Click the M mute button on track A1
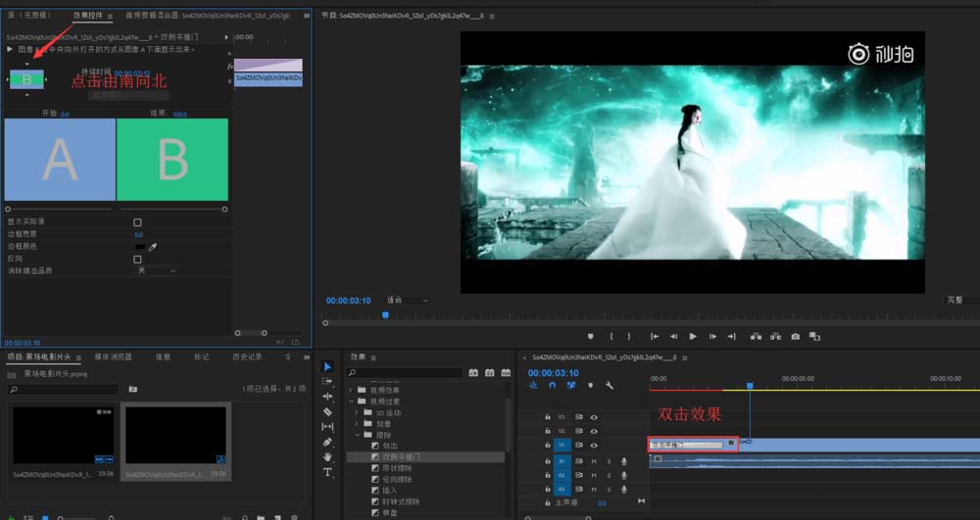The height and width of the screenshot is (520, 980). [594, 461]
